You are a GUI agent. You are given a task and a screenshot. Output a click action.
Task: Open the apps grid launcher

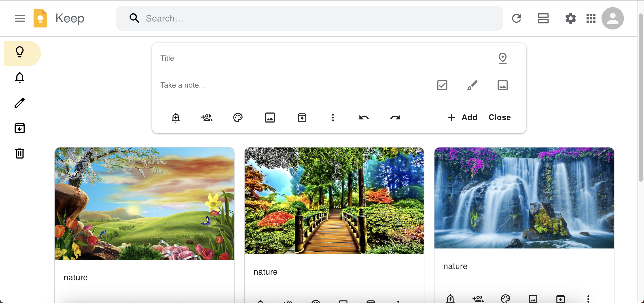point(591,18)
